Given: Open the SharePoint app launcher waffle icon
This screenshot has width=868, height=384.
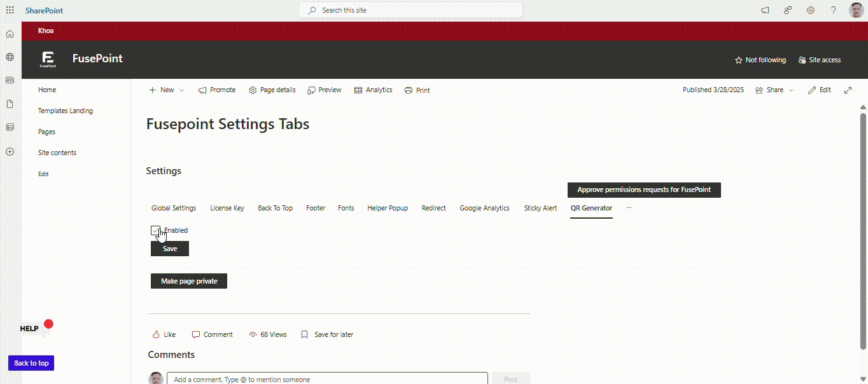Looking at the screenshot, I should [x=10, y=10].
